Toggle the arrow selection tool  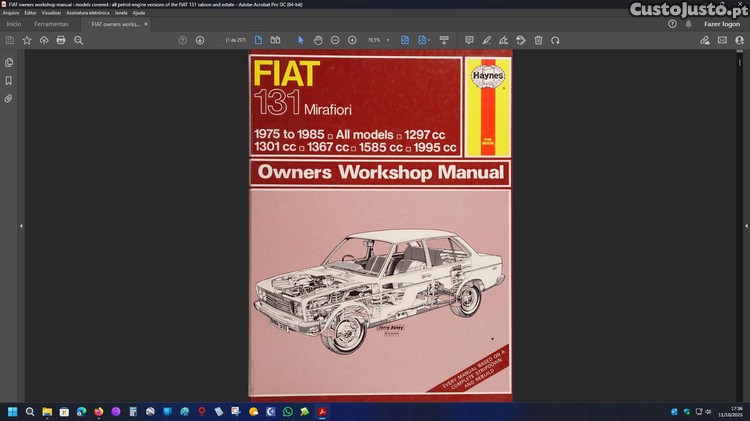click(301, 40)
